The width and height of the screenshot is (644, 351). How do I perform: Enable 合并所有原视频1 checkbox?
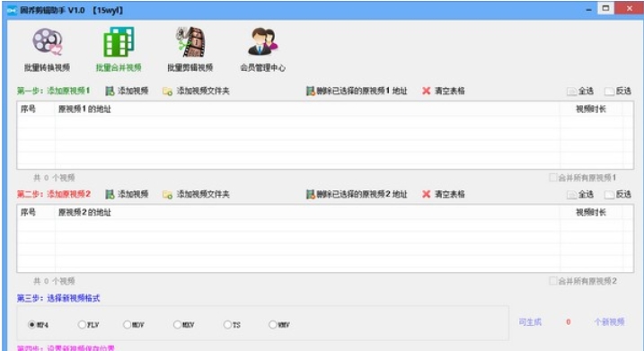pyautogui.click(x=552, y=178)
